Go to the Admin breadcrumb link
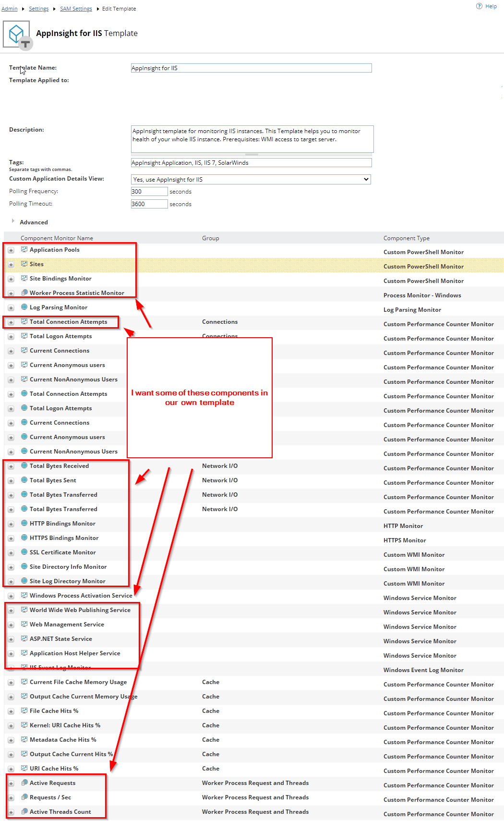The width and height of the screenshot is (504, 821). point(10,9)
